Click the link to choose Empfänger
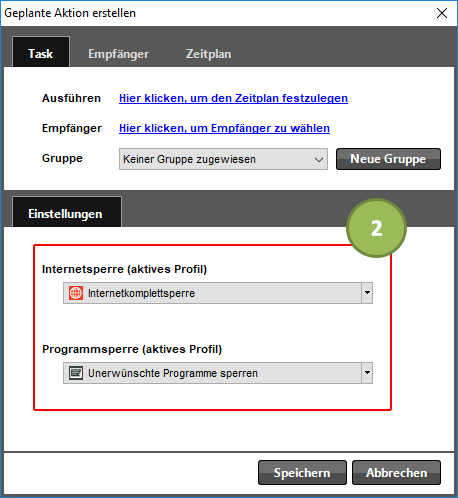458x498 pixels. tap(224, 128)
